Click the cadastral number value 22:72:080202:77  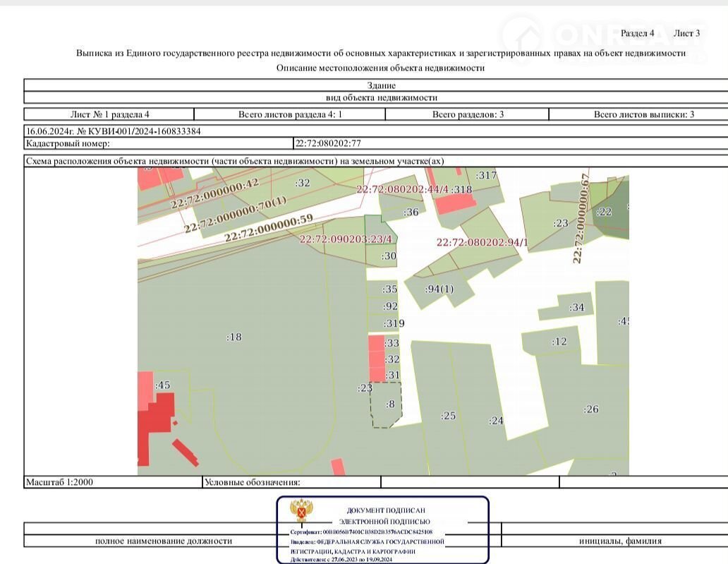click(x=328, y=143)
